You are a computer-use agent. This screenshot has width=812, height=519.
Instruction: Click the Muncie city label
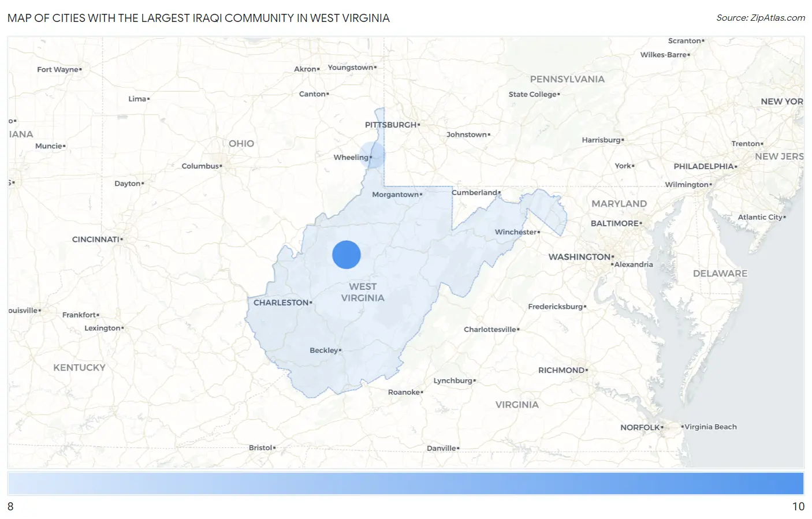[x=49, y=147]
